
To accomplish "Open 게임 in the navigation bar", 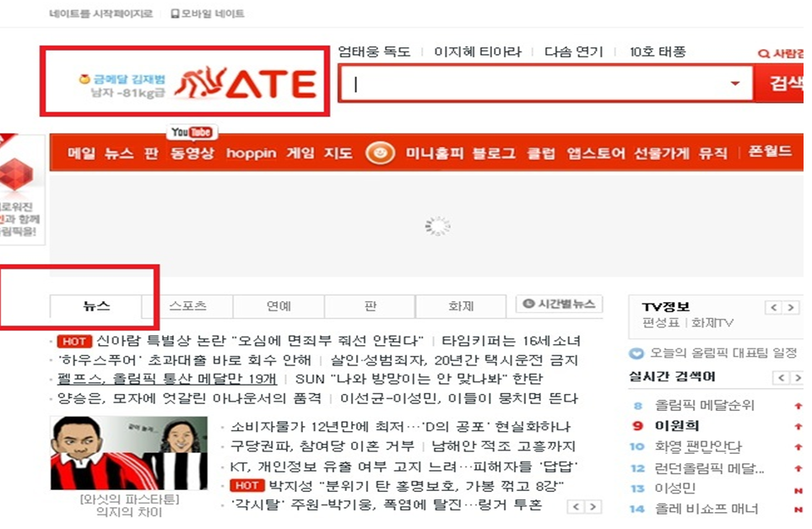I will 300,154.
